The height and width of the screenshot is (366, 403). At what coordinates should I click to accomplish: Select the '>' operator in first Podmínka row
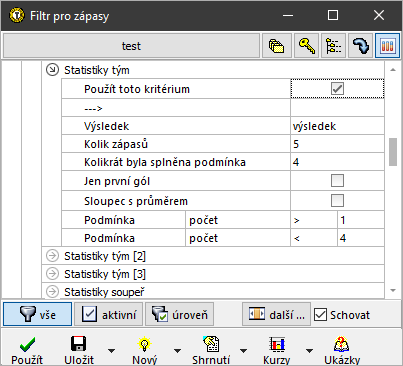pos(314,220)
